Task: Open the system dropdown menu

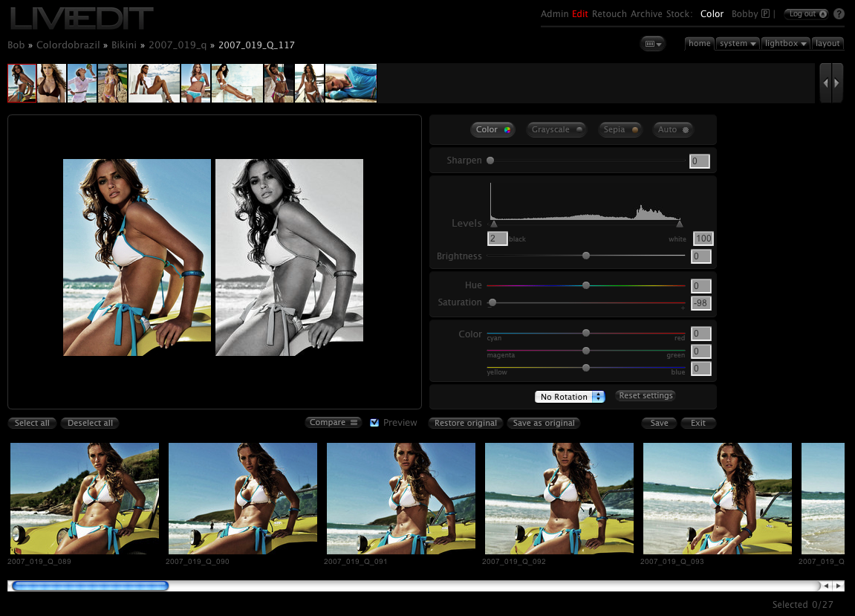Action: point(737,44)
